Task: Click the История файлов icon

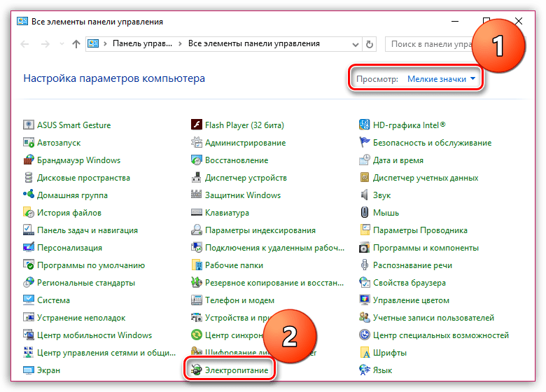Action: click(29, 212)
